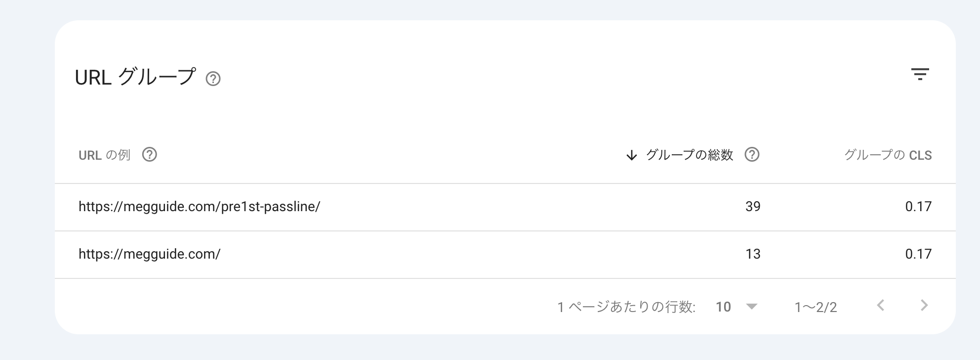Click the 39 total count cell
980x360 pixels.
[x=753, y=207]
